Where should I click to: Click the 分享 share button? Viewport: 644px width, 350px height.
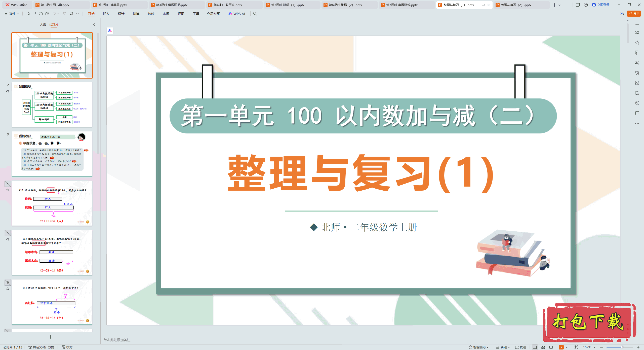(x=634, y=14)
